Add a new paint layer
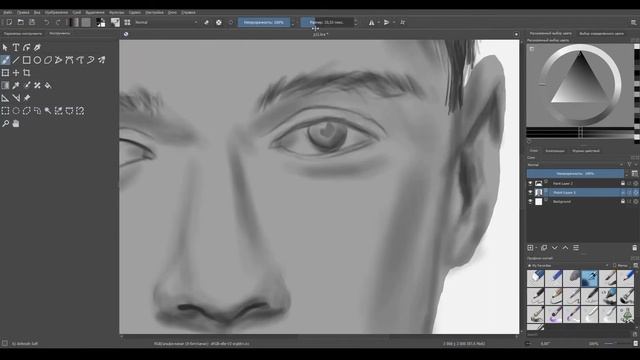Screen dimensions: 640x360 (530, 248)
